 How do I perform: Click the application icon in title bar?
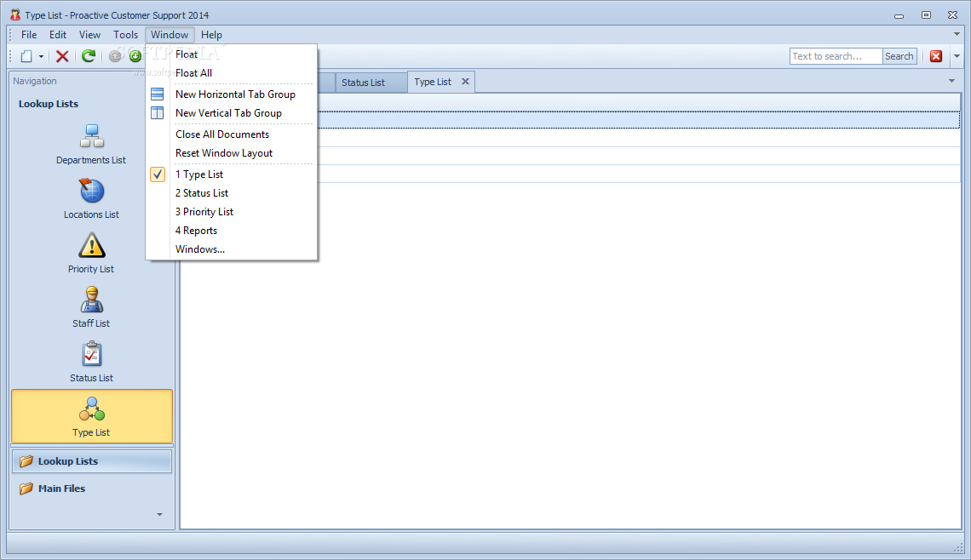[x=14, y=14]
